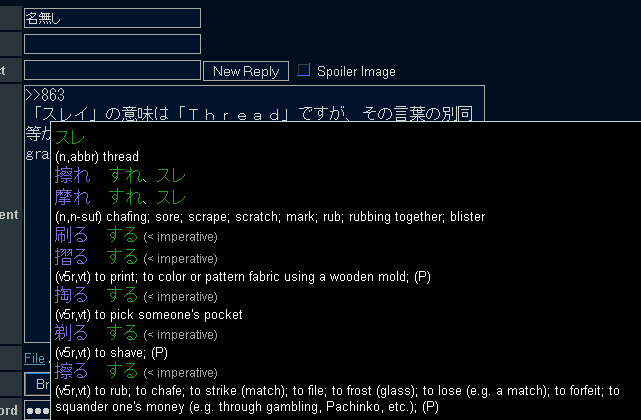Click the input field left of New Reply
The height and width of the screenshot is (420, 641).
pyautogui.click(x=112, y=70)
